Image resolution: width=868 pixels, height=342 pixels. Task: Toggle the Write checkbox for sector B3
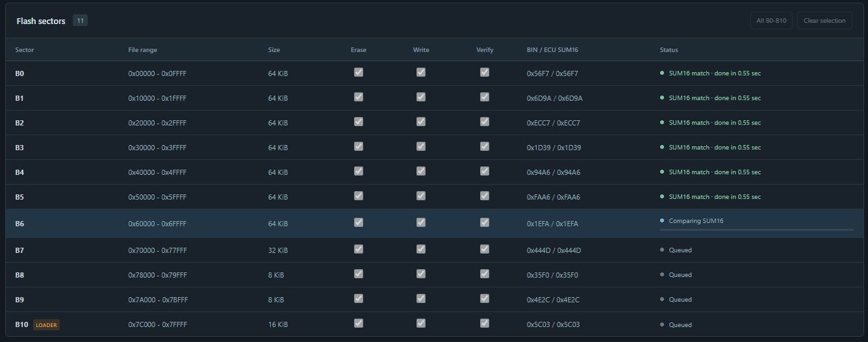click(x=421, y=146)
